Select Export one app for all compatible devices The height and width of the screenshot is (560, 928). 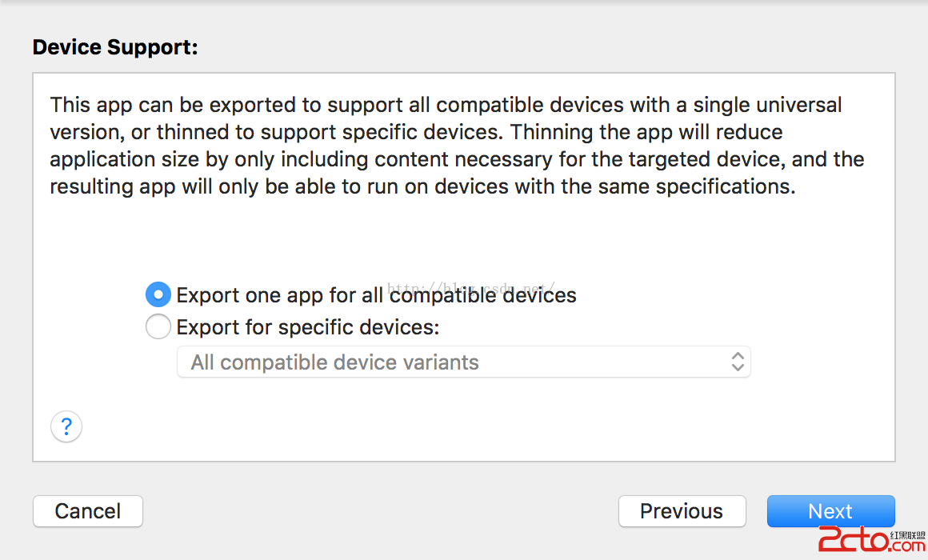coord(158,295)
